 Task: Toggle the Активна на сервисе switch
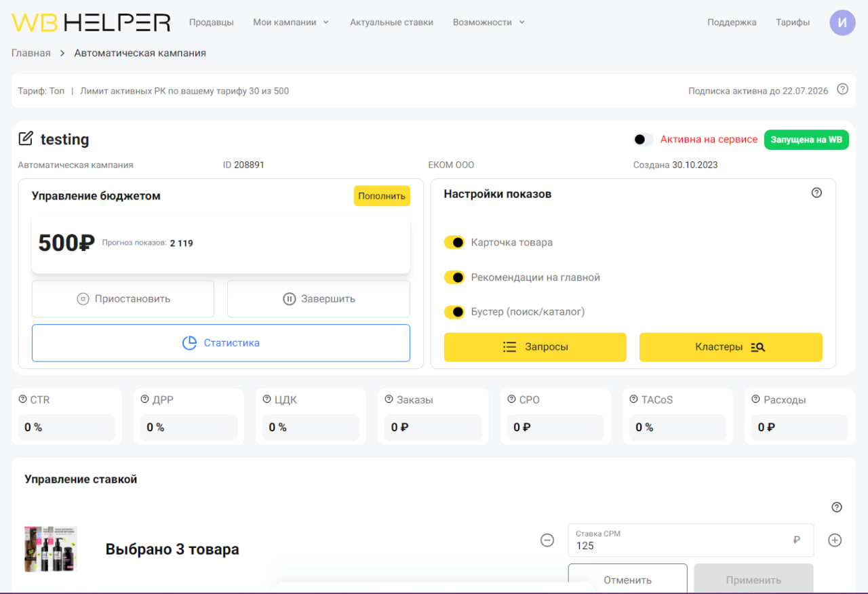[643, 139]
